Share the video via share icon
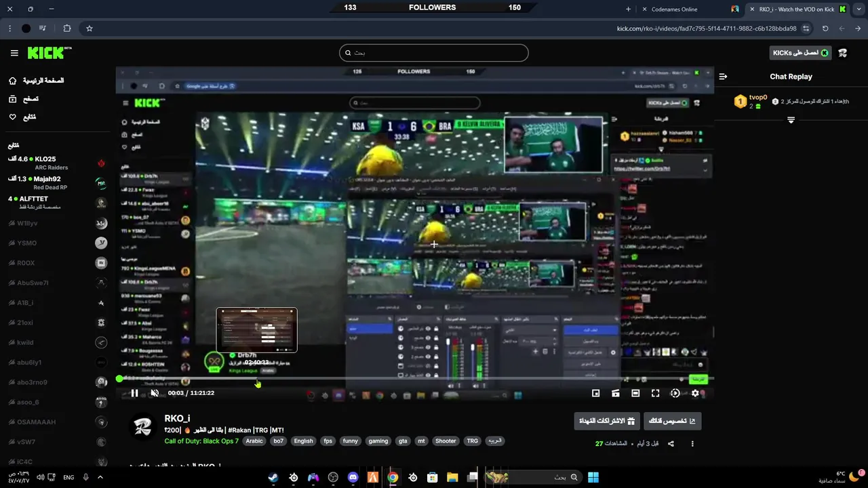The height and width of the screenshot is (488, 868). click(671, 444)
